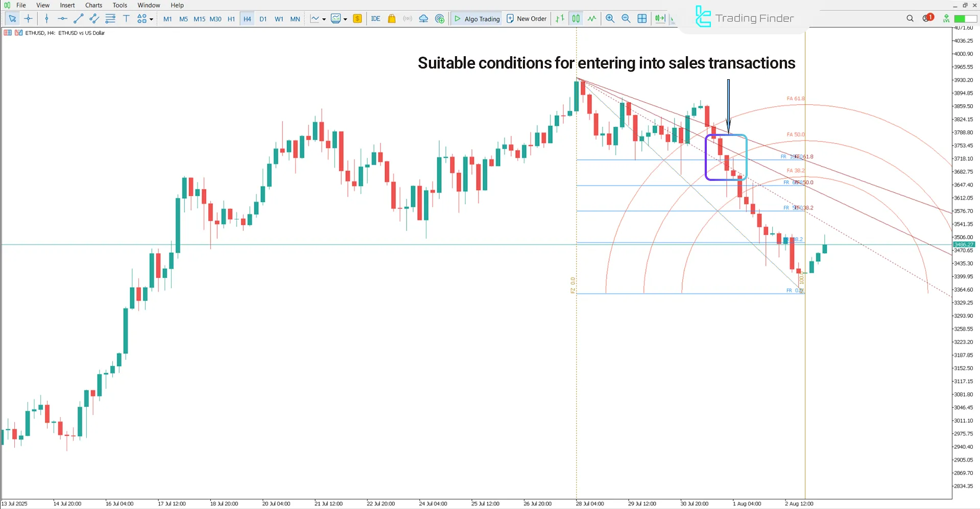Open the indicators list icon
This screenshot has height=509, width=980.
tap(336, 19)
